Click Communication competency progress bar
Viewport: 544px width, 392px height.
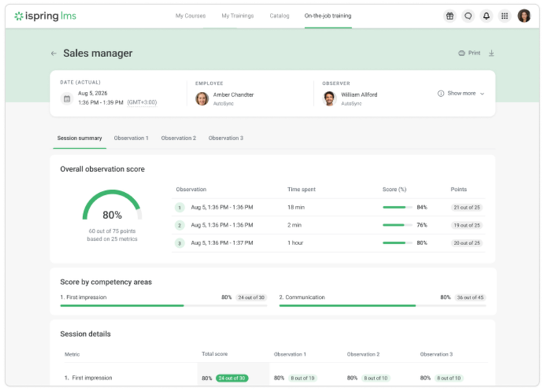point(383,305)
